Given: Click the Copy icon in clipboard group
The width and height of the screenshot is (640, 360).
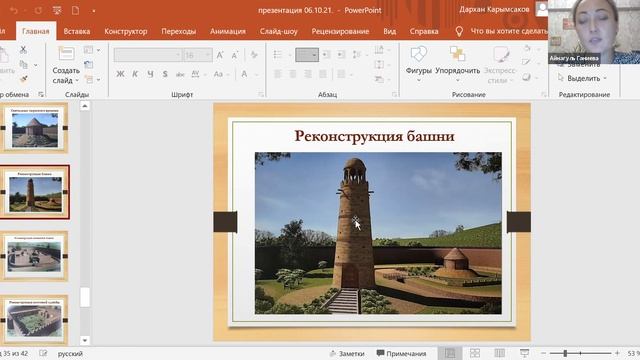Looking at the screenshot, I should point(24,64).
